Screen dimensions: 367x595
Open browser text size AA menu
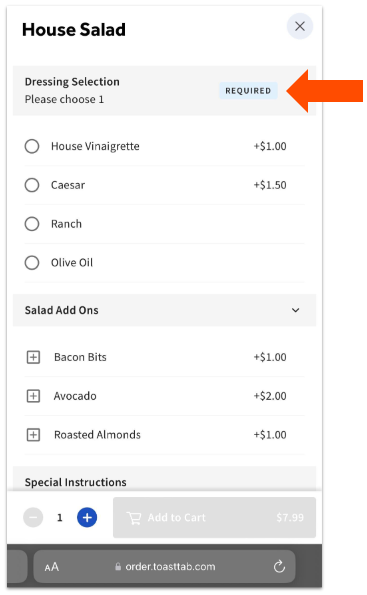[x=52, y=567]
